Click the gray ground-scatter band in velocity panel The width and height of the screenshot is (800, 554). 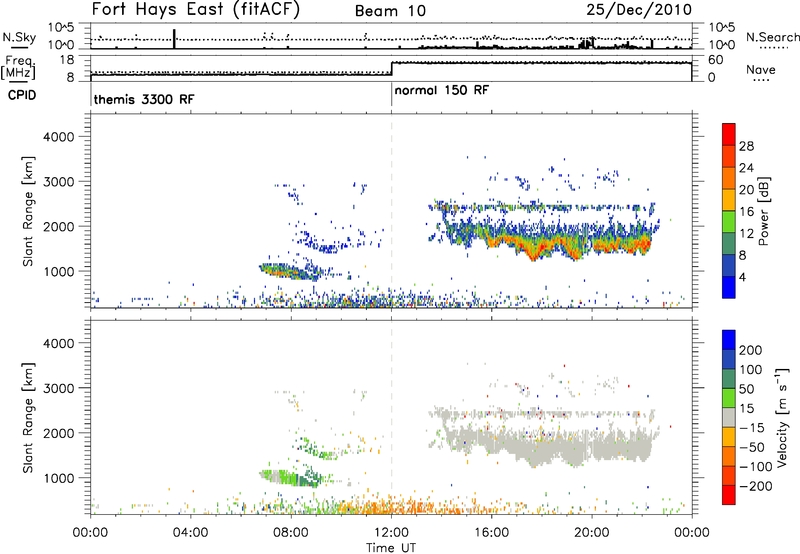pos(551,446)
